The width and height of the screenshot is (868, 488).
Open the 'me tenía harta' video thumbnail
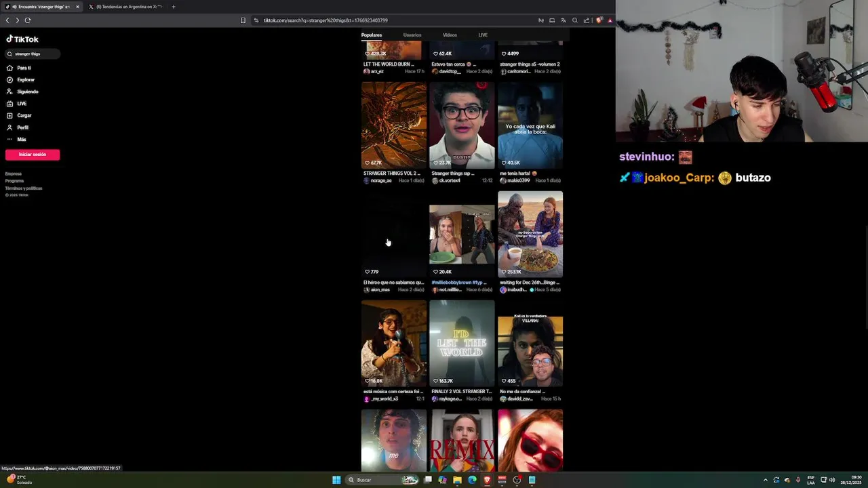pyautogui.click(x=530, y=125)
